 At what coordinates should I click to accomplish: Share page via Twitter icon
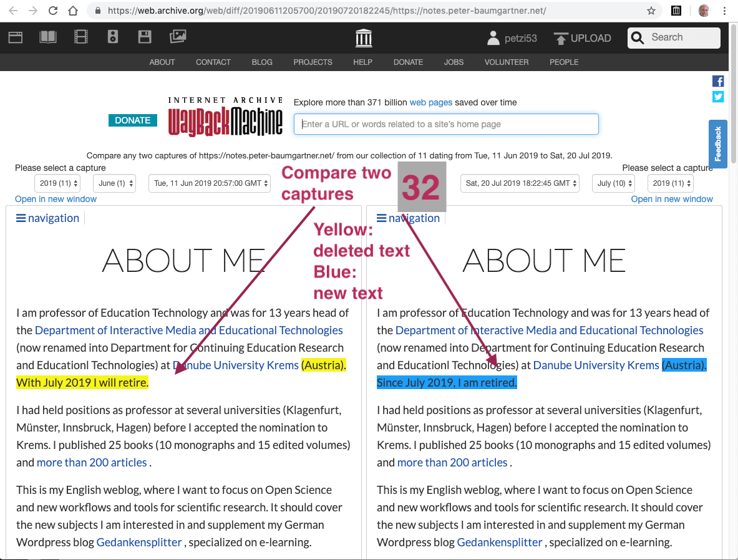click(x=718, y=97)
